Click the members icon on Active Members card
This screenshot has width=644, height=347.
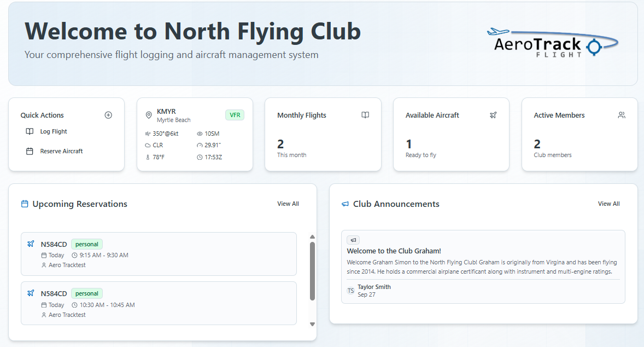[622, 115]
